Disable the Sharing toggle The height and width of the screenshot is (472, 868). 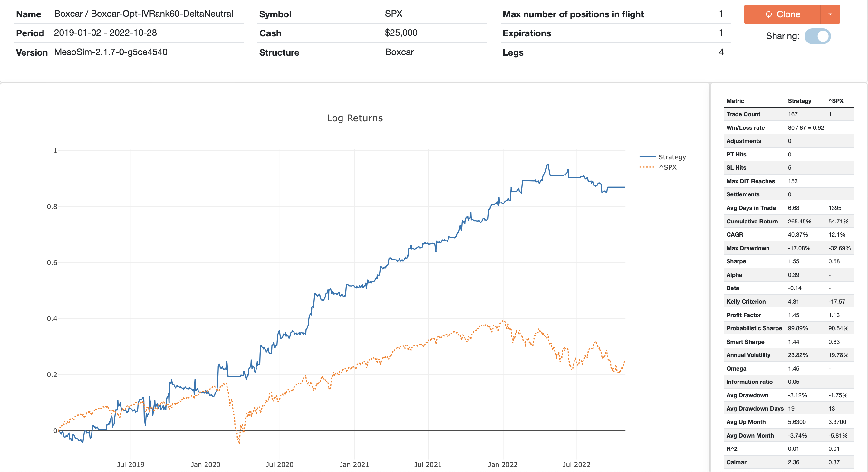pos(818,36)
